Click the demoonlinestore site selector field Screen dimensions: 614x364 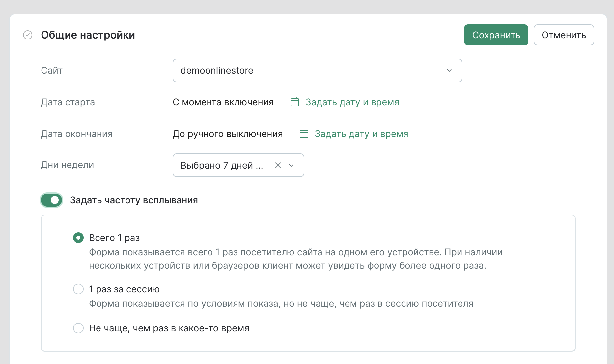click(x=317, y=70)
